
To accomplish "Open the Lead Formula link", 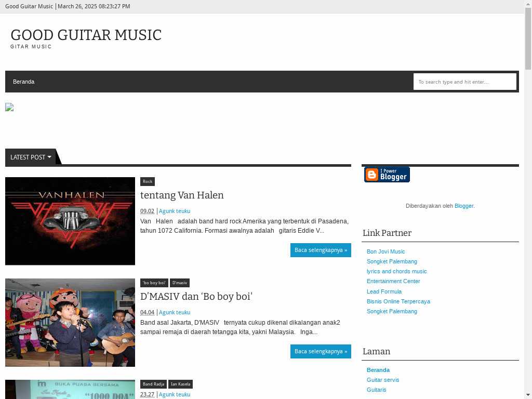I will click(384, 291).
